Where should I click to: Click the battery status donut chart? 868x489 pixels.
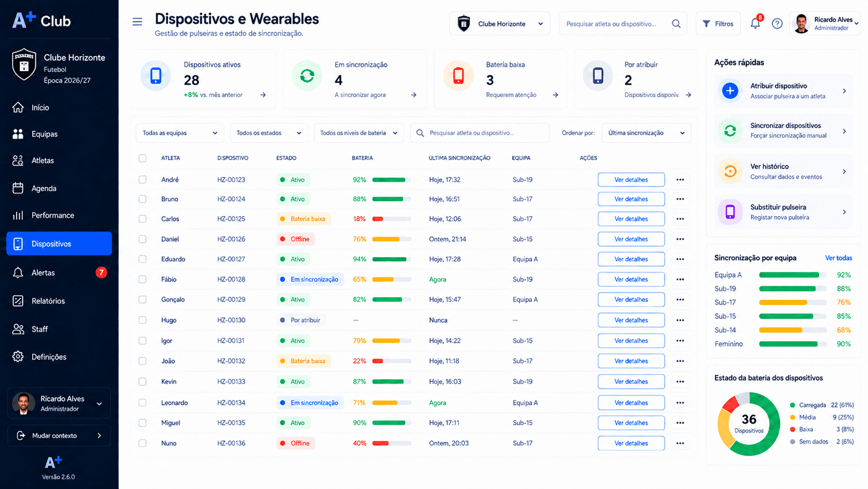pyautogui.click(x=749, y=424)
